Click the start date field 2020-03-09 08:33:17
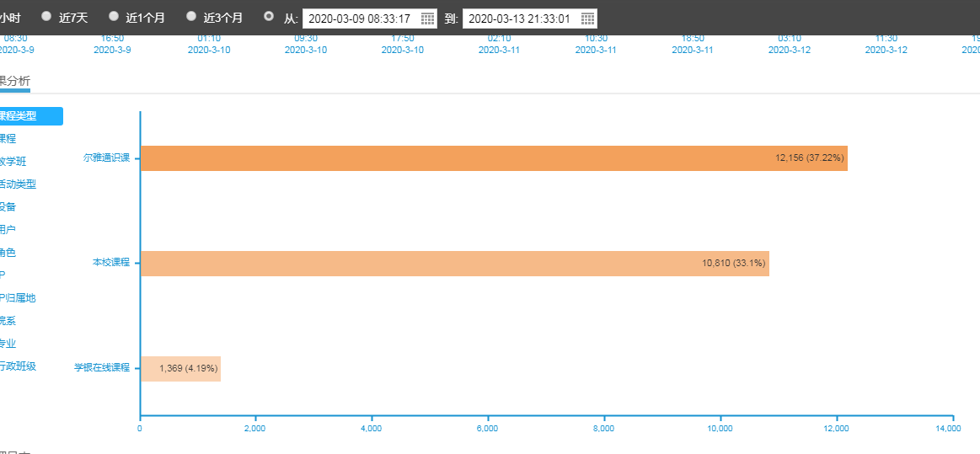This screenshot has width=980, height=454. click(360, 19)
